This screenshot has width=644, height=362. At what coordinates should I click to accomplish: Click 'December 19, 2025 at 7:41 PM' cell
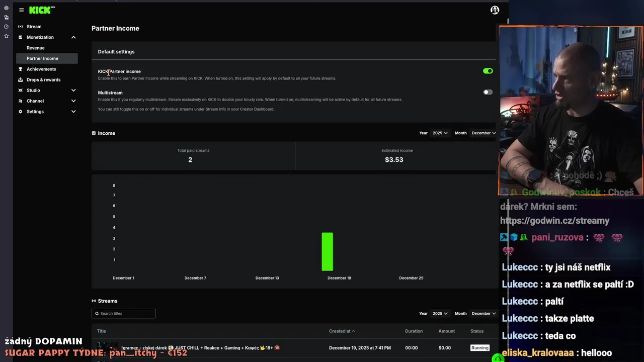(x=360, y=348)
